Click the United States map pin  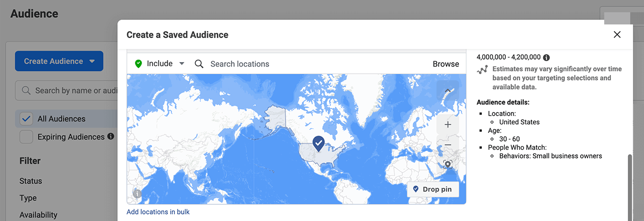[319, 144]
